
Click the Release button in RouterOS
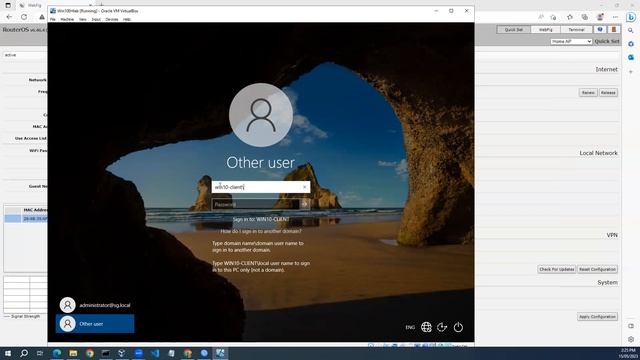tap(608, 93)
